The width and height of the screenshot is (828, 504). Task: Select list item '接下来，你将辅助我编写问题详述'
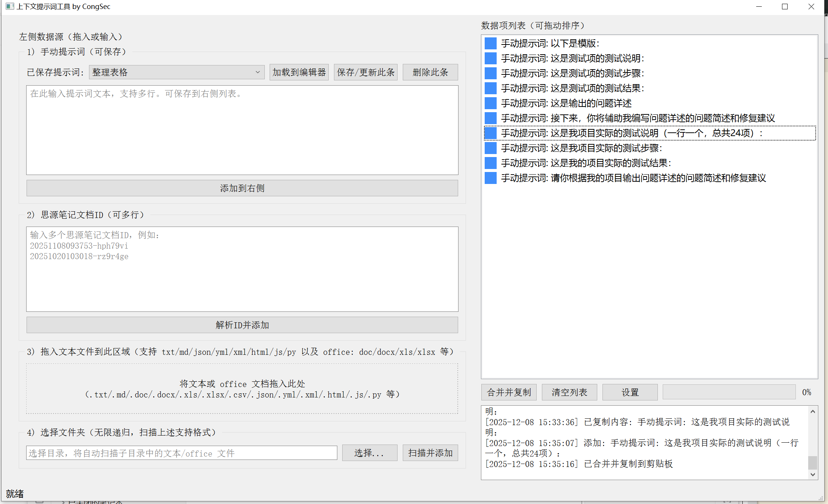coord(638,118)
